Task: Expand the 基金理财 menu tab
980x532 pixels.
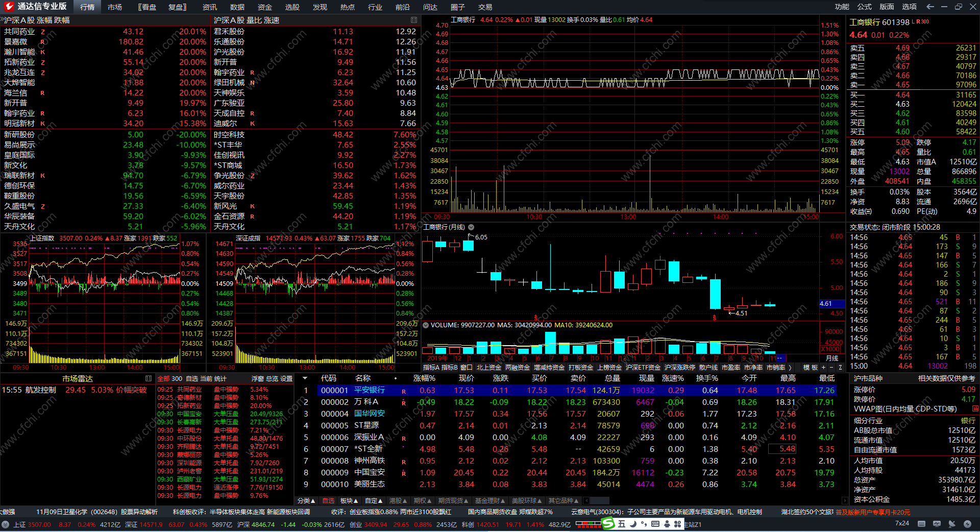Action: (x=489, y=501)
